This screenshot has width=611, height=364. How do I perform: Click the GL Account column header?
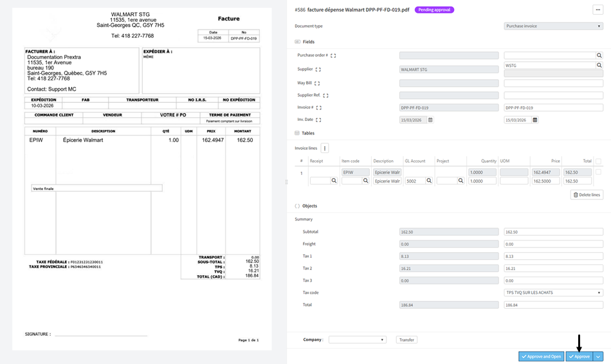pos(415,161)
